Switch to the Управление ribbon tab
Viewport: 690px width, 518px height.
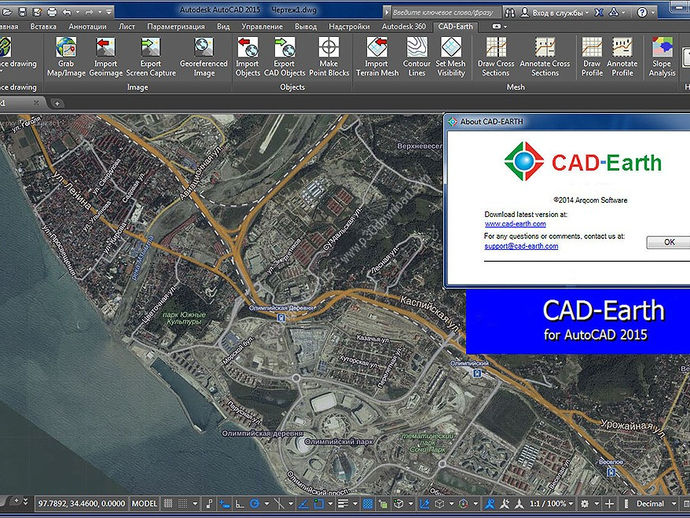(x=262, y=26)
